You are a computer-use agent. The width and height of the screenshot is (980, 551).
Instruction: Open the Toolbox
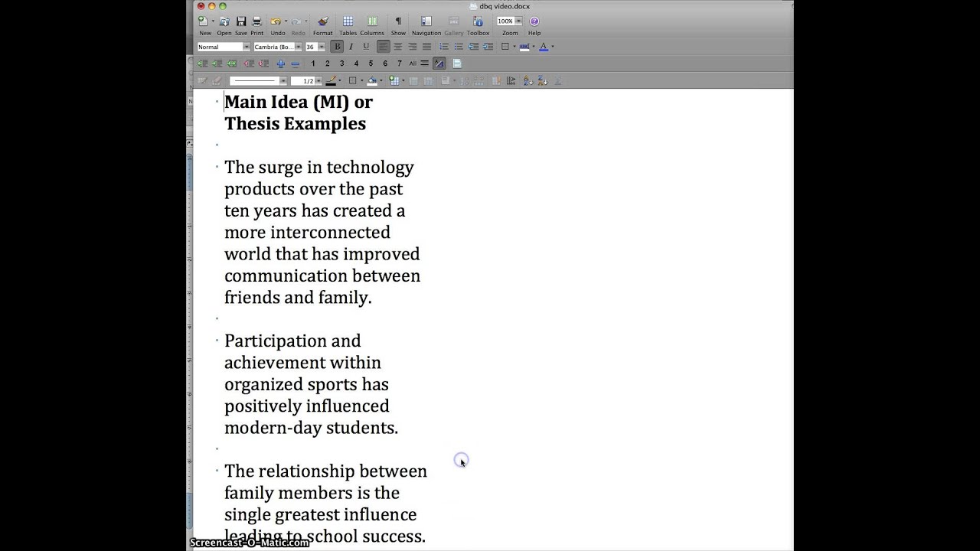pyautogui.click(x=478, y=21)
